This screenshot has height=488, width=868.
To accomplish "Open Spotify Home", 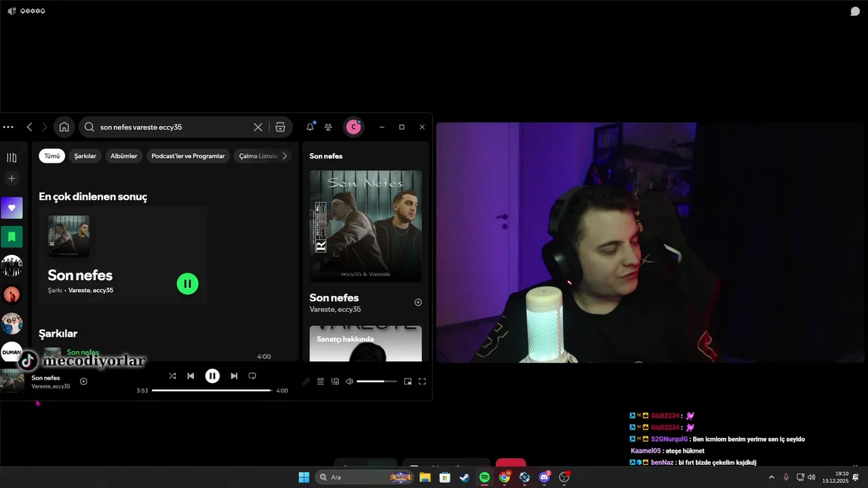I will tap(64, 127).
